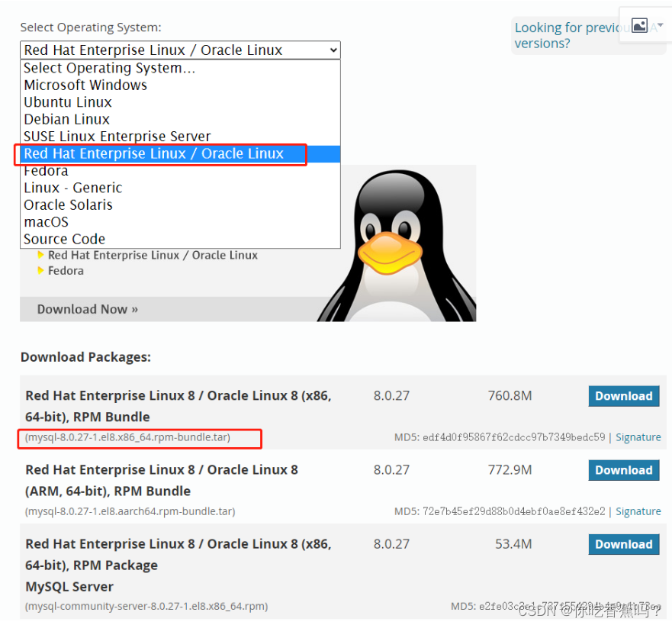
Task: Click the image overlay icon near top right
Action: coord(639,24)
